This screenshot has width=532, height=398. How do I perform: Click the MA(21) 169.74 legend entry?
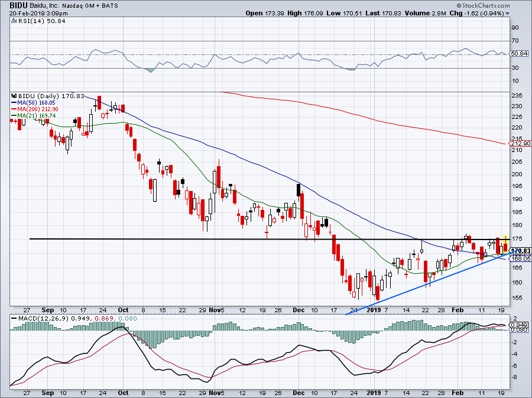(34, 115)
